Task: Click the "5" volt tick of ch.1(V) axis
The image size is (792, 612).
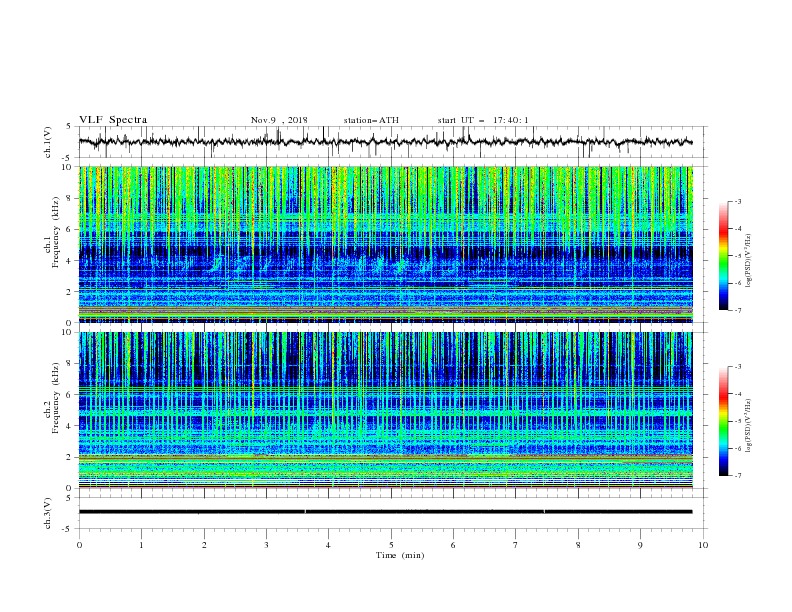Action: (70, 127)
